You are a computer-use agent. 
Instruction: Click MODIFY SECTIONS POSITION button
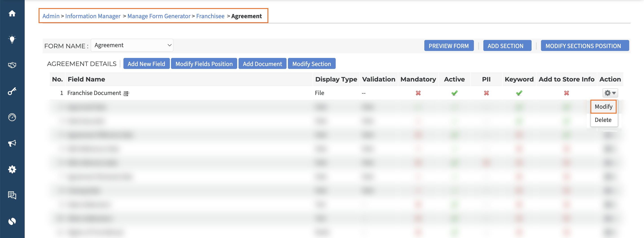click(x=585, y=46)
